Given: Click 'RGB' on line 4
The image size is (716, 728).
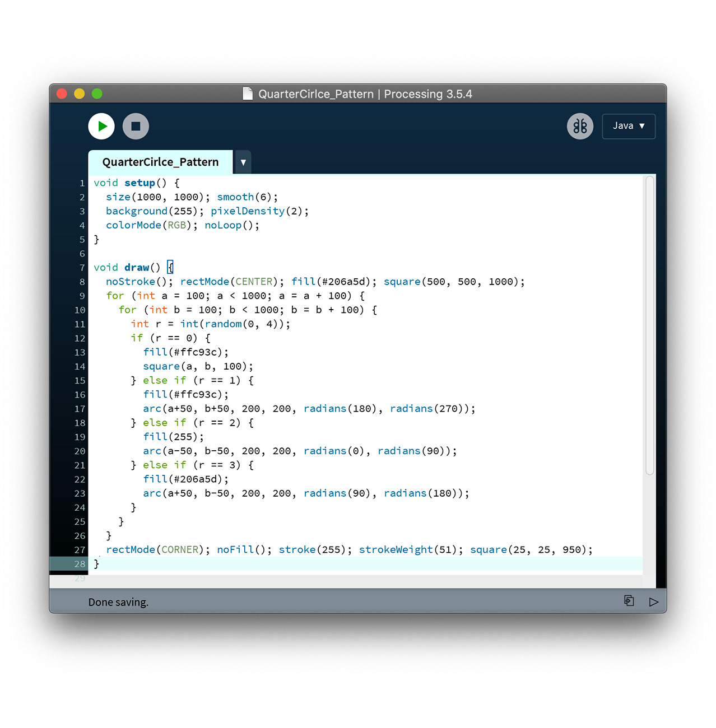Looking at the screenshot, I should tap(176, 225).
